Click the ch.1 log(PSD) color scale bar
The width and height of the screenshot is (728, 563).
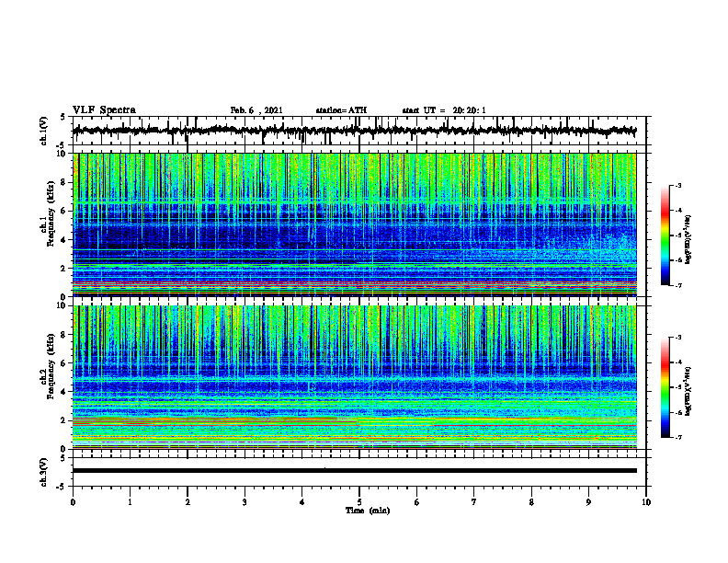tap(665, 236)
